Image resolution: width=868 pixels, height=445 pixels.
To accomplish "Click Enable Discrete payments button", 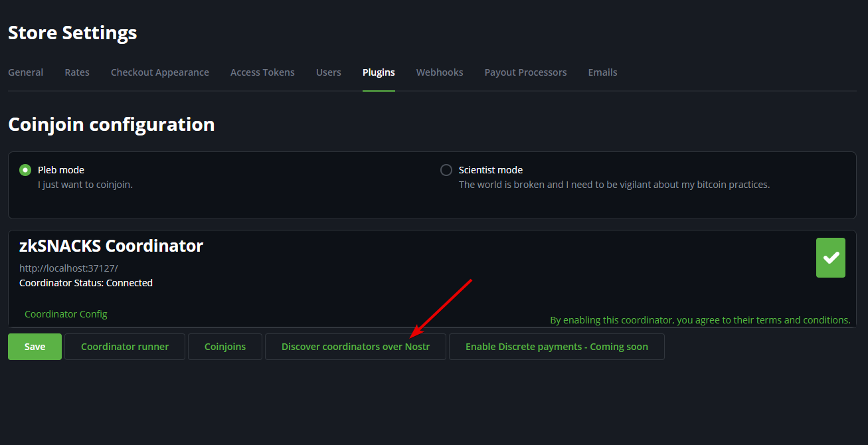I will [557, 347].
